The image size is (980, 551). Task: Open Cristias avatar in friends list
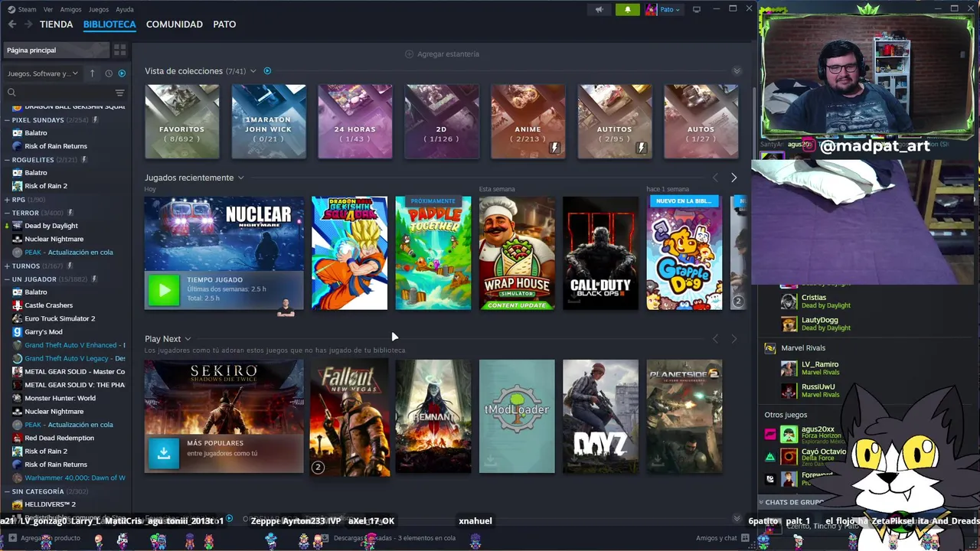pyautogui.click(x=788, y=302)
